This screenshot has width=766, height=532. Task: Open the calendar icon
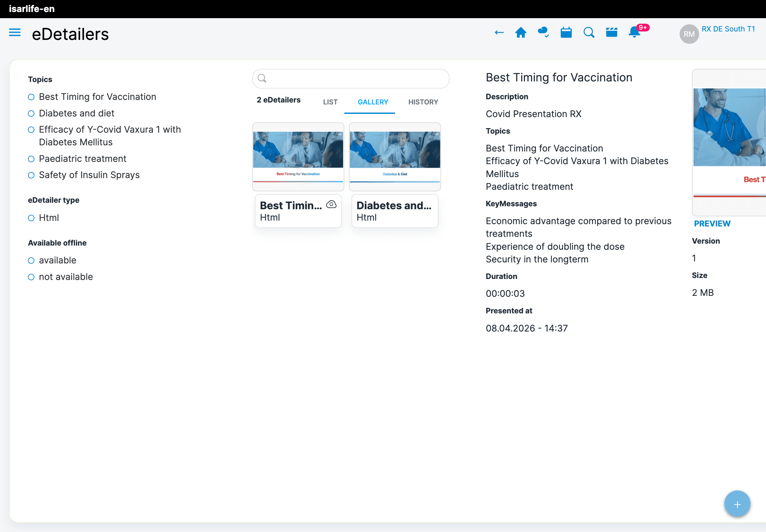(x=566, y=33)
